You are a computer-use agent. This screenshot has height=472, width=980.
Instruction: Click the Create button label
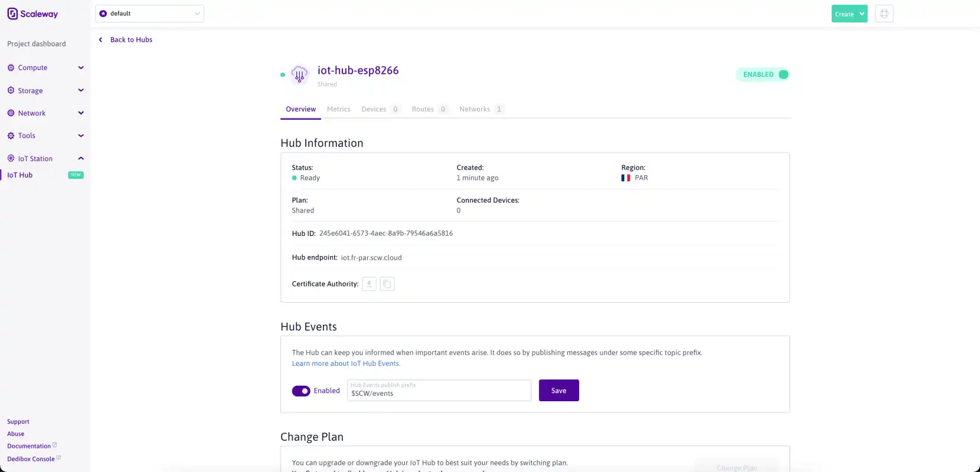click(844, 14)
